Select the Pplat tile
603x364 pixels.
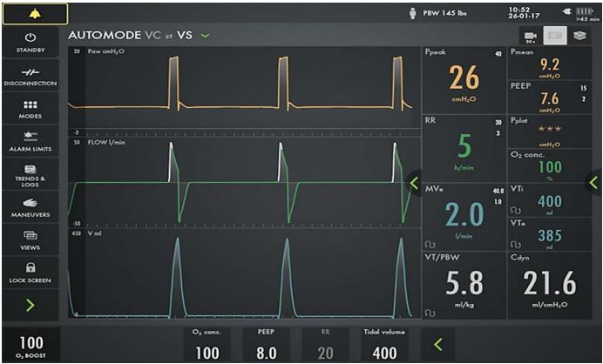pyautogui.click(x=550, y=131)
